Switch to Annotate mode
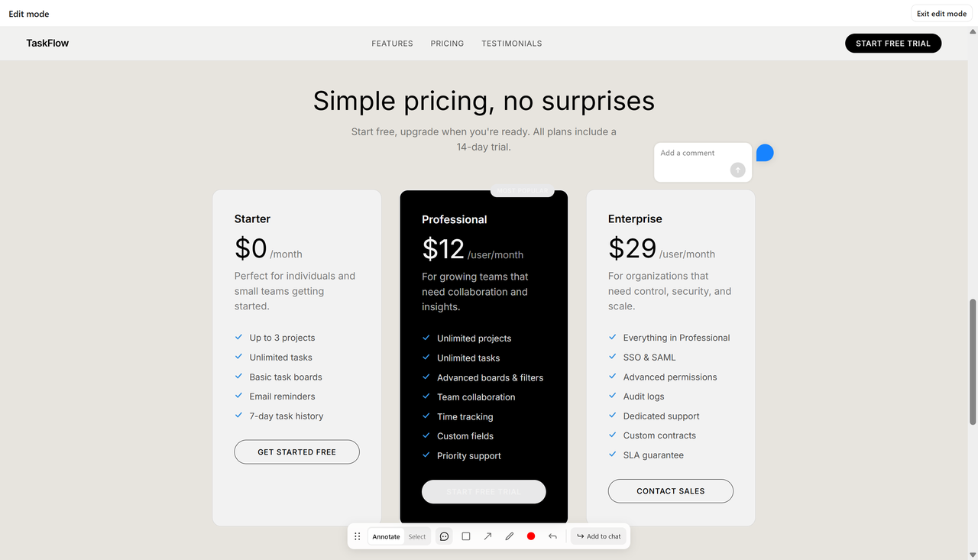Viewport: 978px width, 560px height. click(386, 536)
